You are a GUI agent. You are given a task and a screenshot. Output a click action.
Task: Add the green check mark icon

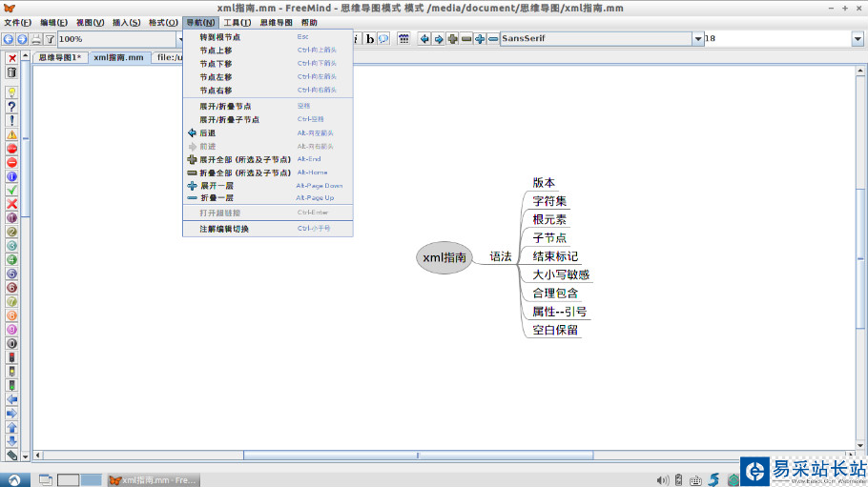click(x=11, y=190)
